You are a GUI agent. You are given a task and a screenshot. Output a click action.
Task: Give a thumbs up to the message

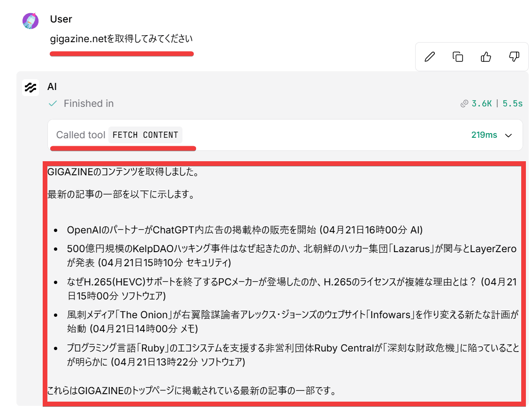point(486,57)
